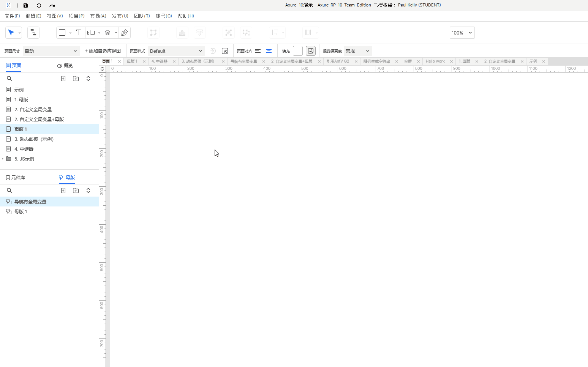The width and height of the screenshot is (588, 367).
Task: Toggle the fill image button
Action: pos(311,51)
